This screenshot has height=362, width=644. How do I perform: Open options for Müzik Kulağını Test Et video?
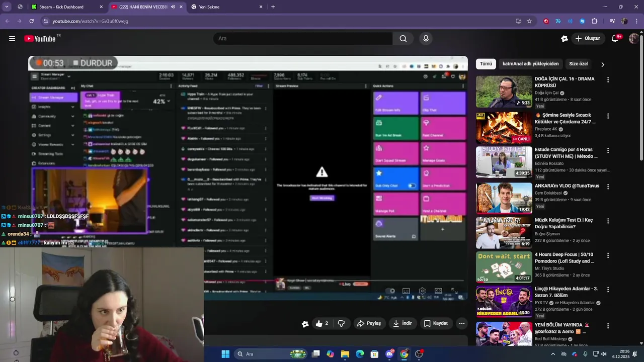(608, 221)
